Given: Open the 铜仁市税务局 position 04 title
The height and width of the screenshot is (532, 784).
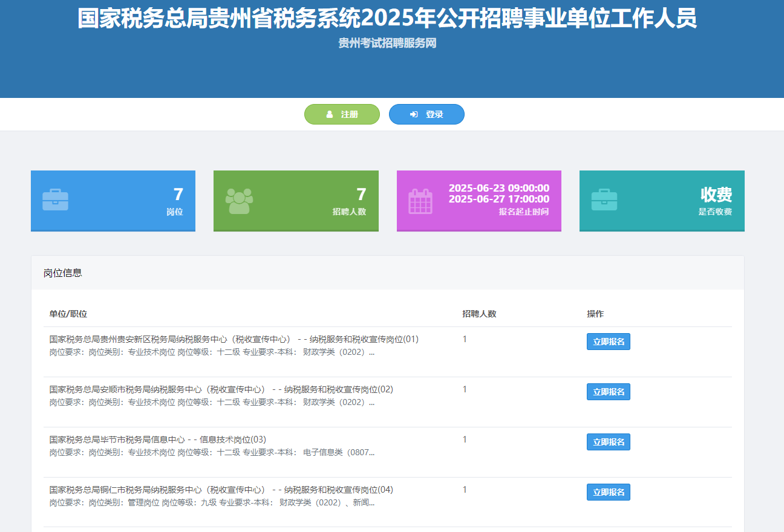Looking at the screenshot, I should [221, 490].
